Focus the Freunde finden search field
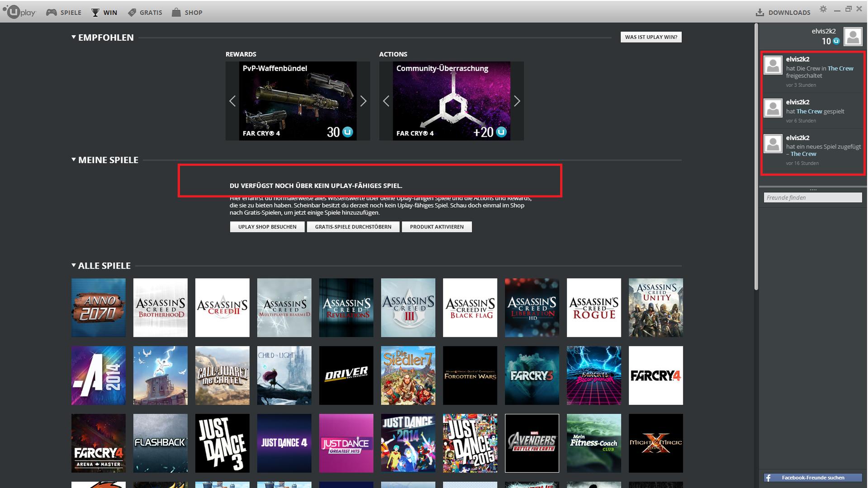This screenshot has width=868, height=488. pyautogui.click(x=813, y=198)
